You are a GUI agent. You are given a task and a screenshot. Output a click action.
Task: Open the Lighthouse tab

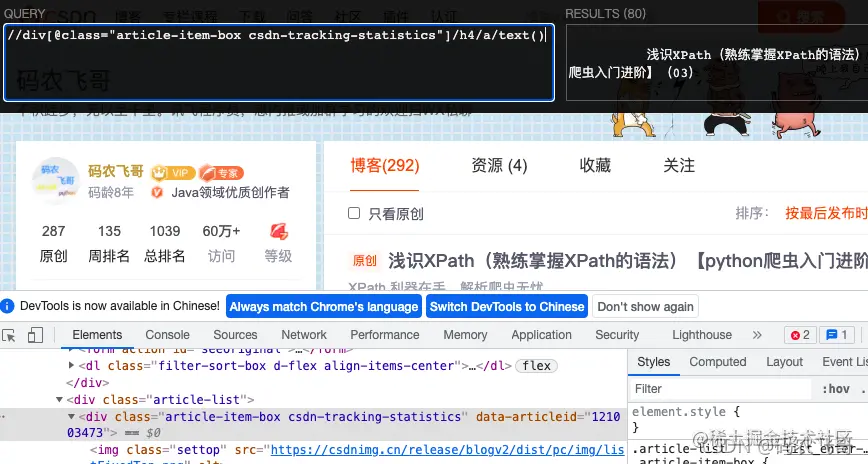pos(702,335)
